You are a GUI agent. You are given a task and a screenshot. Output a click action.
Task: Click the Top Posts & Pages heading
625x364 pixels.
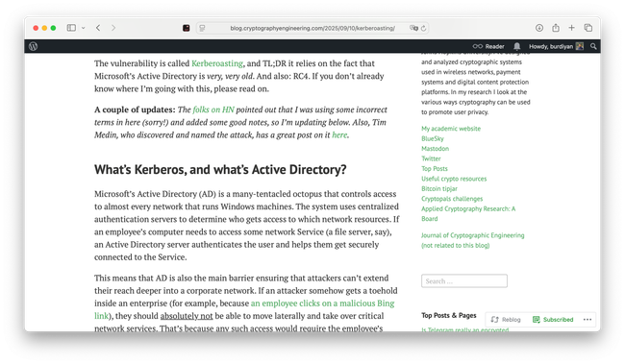point(449,315)
